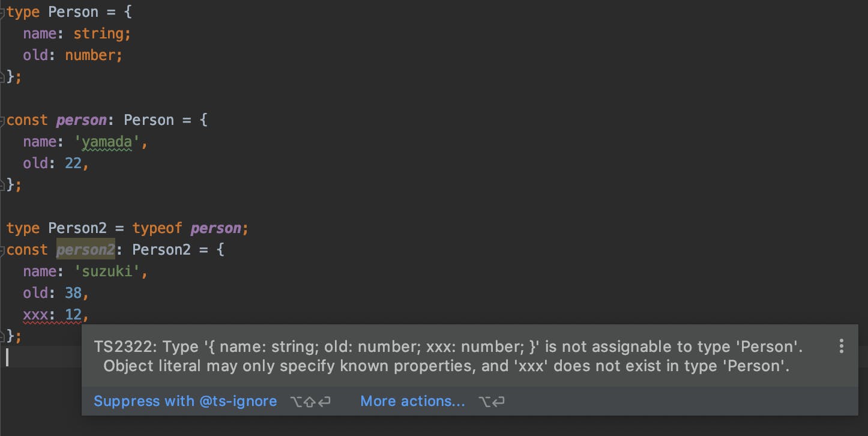Click the 'Person2' type annotation on person2

pos(161,250)
